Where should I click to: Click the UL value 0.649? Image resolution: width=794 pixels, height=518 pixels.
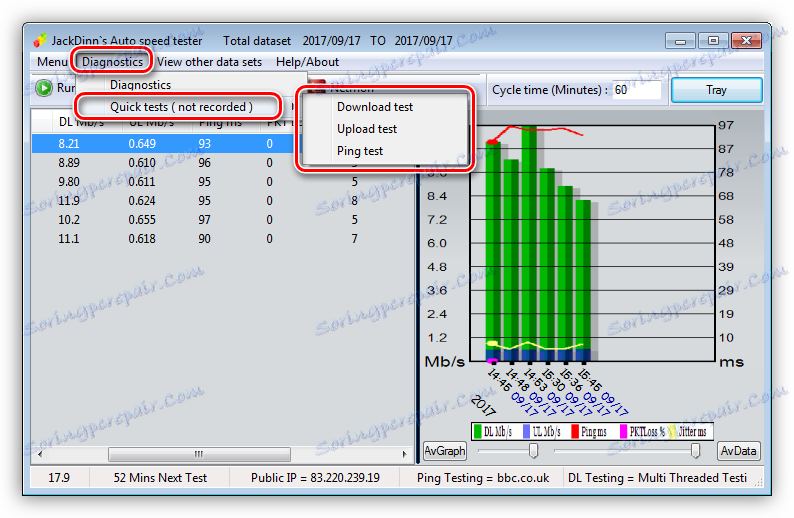(x=142, y=144)
